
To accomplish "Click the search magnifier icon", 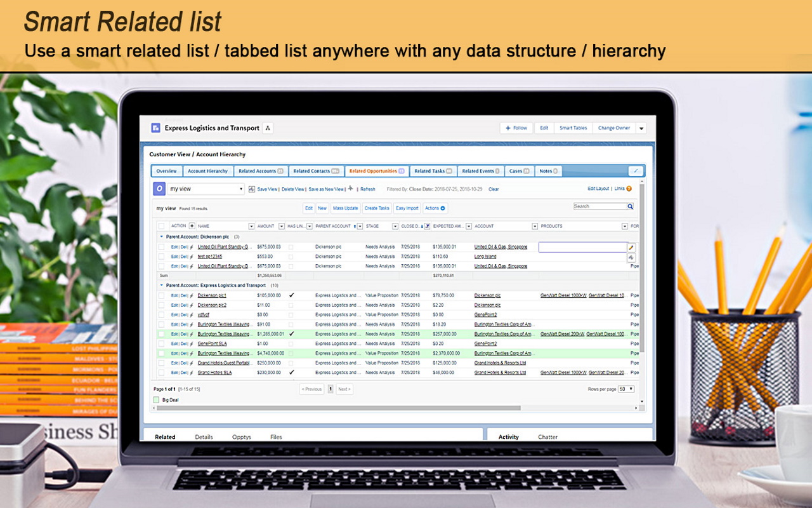I will pyautogui.click(x=631, y=206).
